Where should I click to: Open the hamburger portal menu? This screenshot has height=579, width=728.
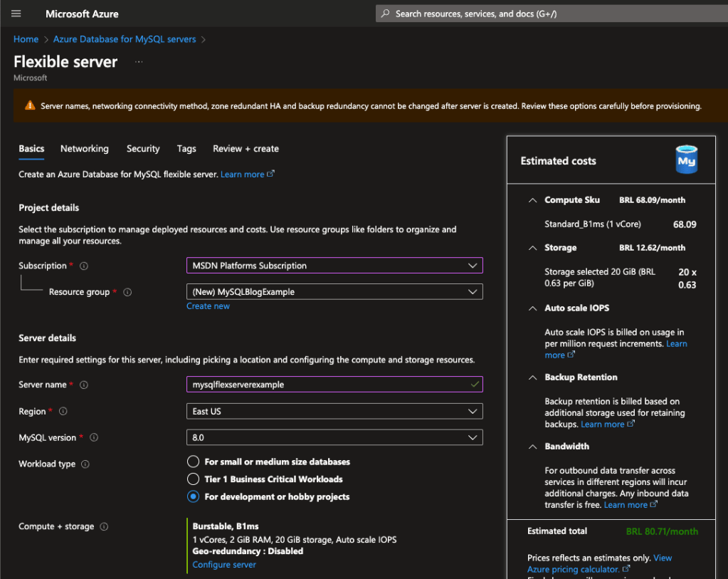tap(16, 14)
